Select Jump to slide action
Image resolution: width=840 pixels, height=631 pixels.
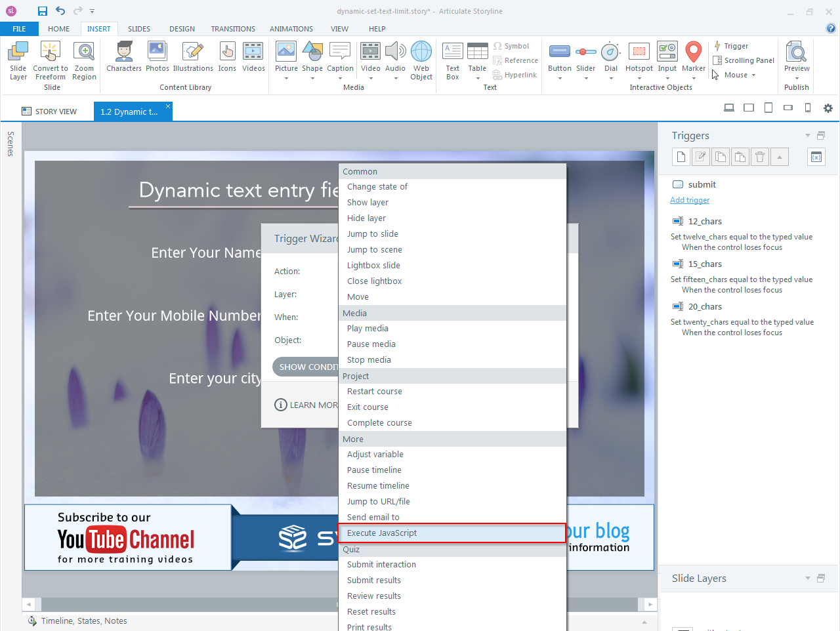coord(451,234)
